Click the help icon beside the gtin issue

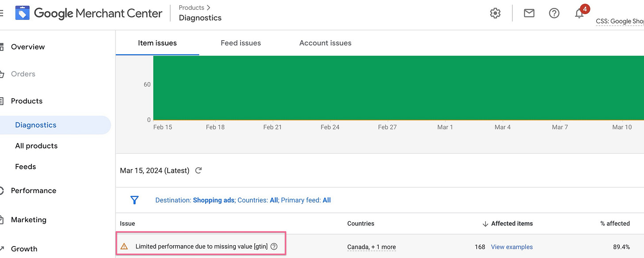tap(274, 247)
